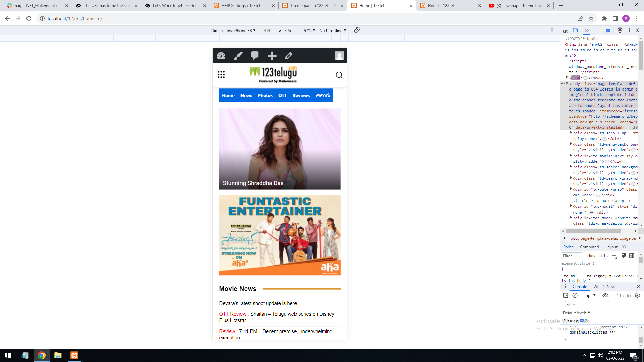Viewport: 644px width, 362px height.
Task: Open the console top context dropdown
Action: coord(590,295)
